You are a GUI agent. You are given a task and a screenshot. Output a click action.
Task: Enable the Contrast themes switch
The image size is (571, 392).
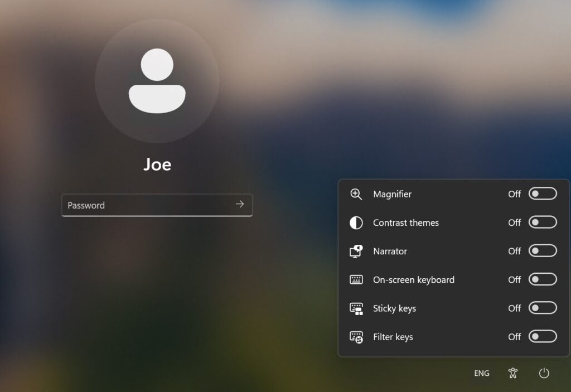(542, 222)
